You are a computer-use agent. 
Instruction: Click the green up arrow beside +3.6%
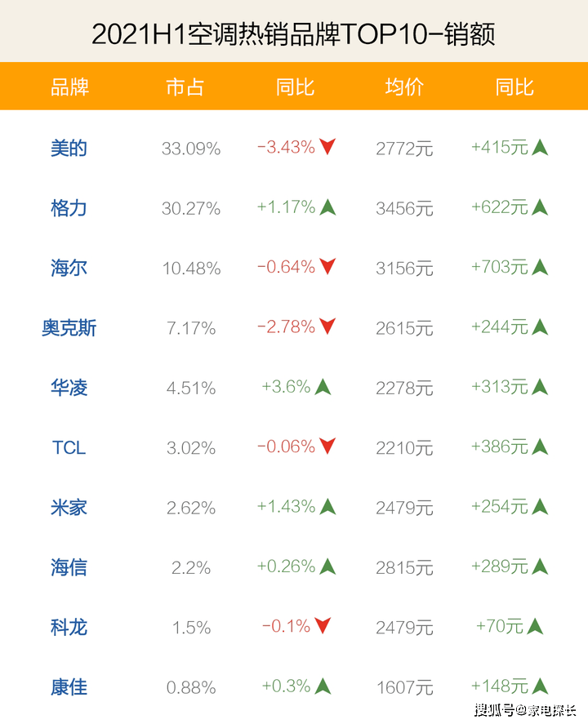tap(323, 386)
